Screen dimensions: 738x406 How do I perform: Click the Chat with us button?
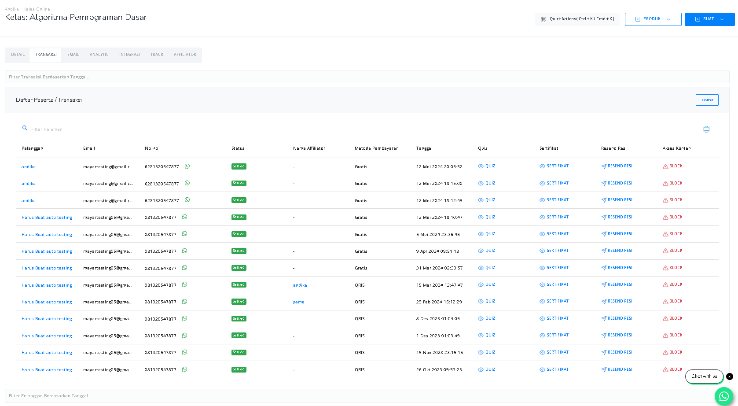704,376
